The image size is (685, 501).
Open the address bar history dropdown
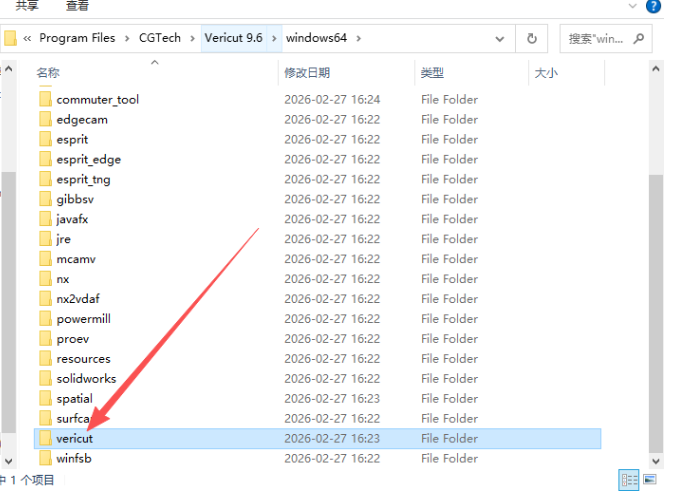tap(501, 39)
